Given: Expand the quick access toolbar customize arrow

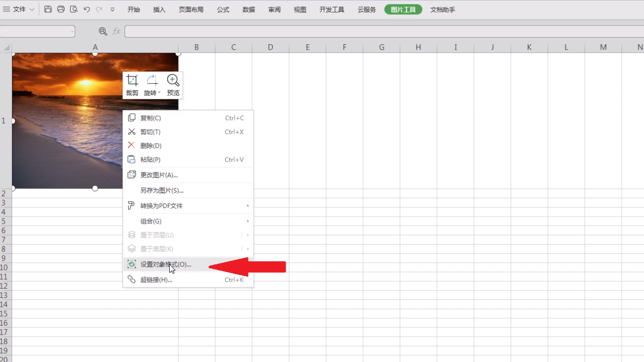Looking at the screenshot, I should coord(112,10).
